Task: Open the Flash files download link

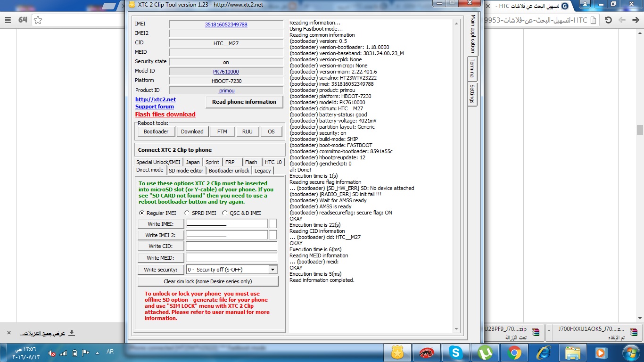Action: pos(165,114)
